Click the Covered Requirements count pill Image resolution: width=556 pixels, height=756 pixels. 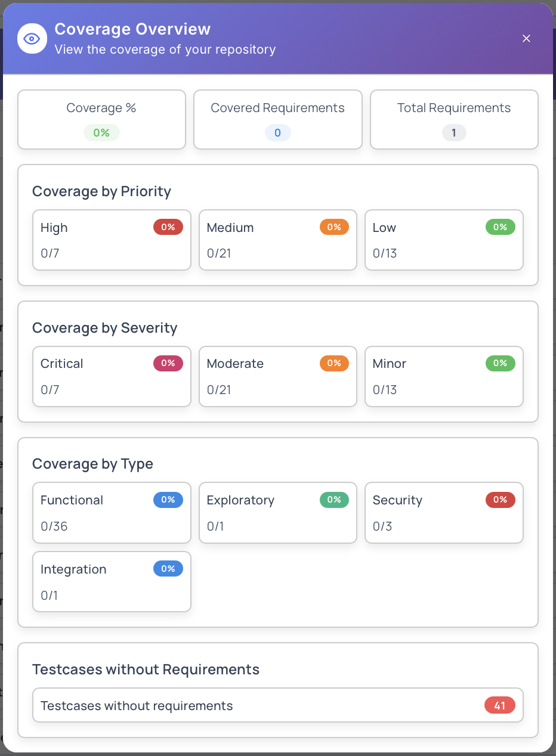pyautogui.click(x=277, y=132)
